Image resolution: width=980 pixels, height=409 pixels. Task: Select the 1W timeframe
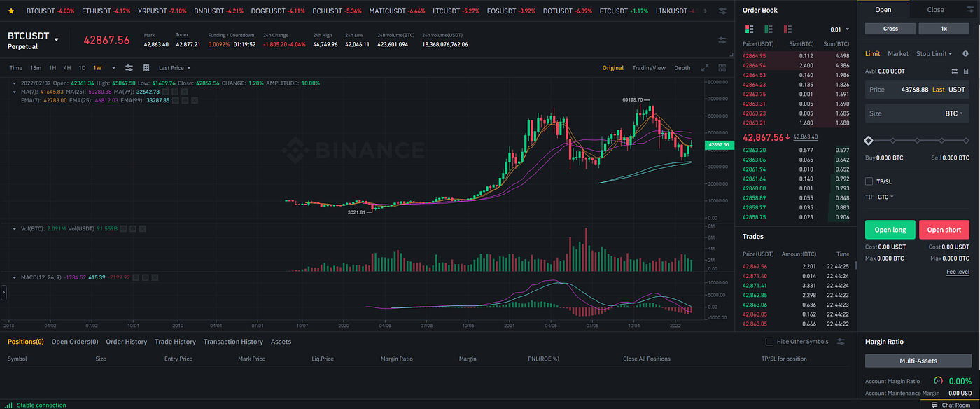[97, 68]
